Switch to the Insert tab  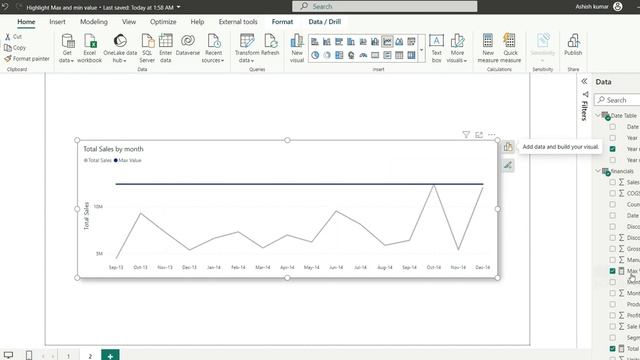tap(57, 22)
